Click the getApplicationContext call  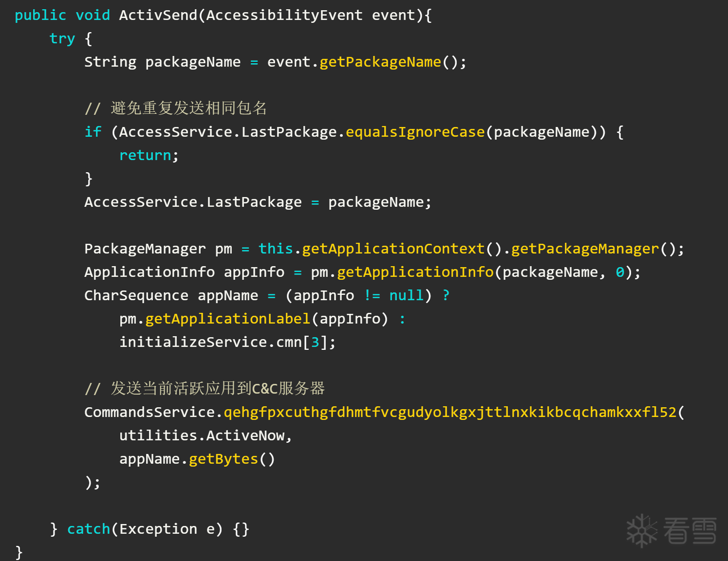pos(393,249)
